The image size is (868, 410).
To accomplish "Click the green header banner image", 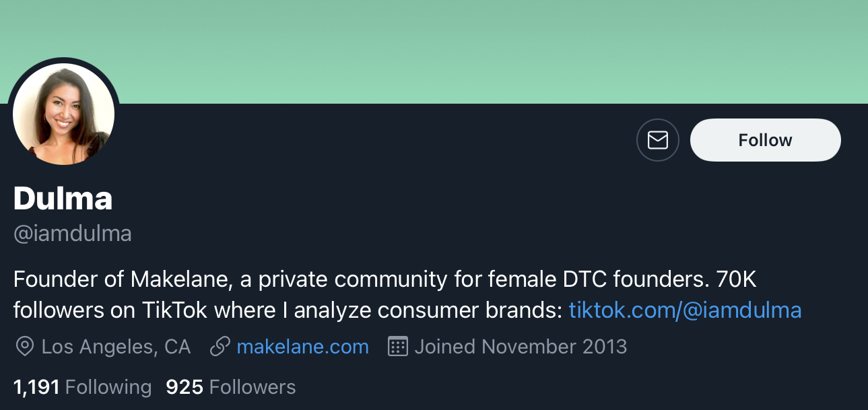I will (471, 47).
